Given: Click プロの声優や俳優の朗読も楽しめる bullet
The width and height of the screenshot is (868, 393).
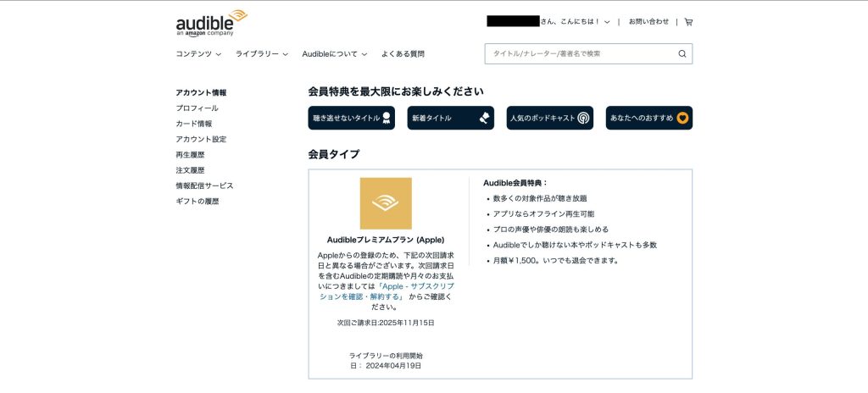Looking at the screenshot, I should (x=551, y=230).
